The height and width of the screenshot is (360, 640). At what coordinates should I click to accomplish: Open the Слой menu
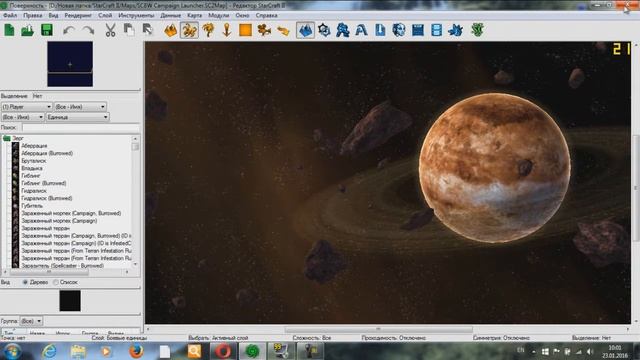click(x=105, y=16)
